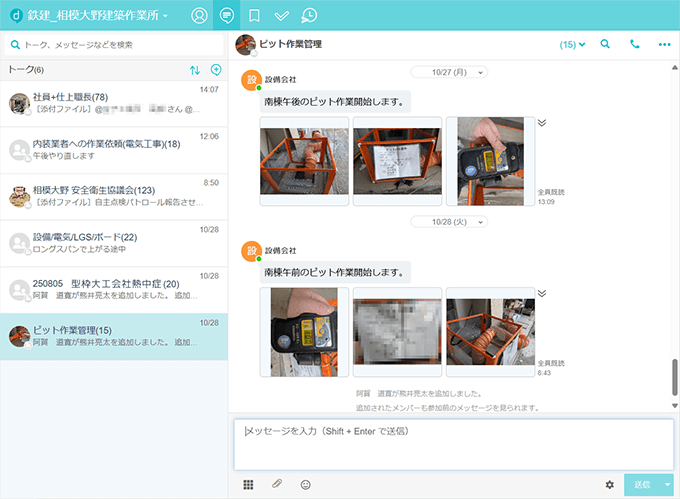
Task: Click the 社員+仕上職長 talk avatar
Action: point(20,104)
